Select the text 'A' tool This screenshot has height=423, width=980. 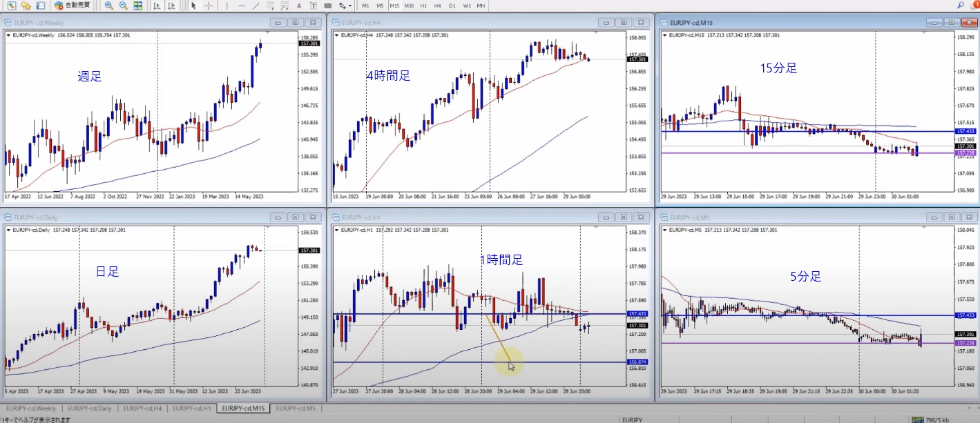pos(299,6)
